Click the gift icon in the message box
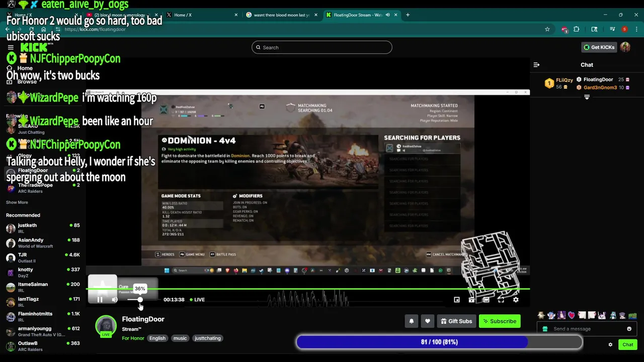Screen dimensions: 644x362 [x=545, y=329]
